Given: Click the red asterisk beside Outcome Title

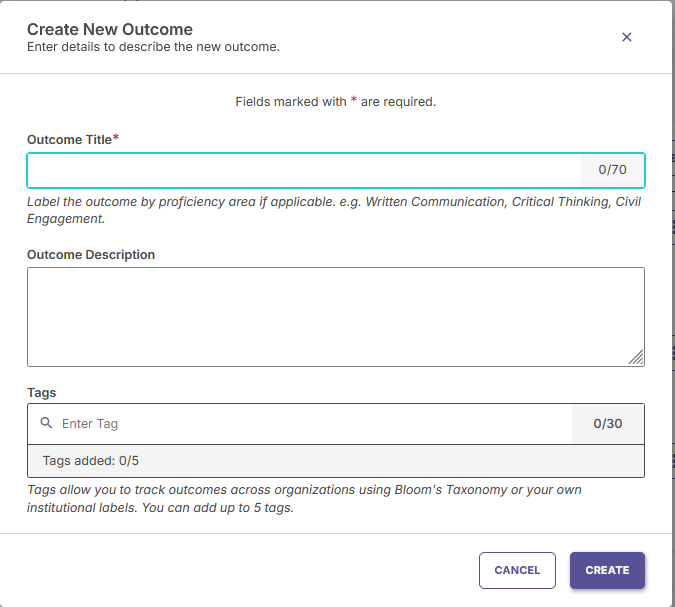Looking at the screenshot, I should [x=116, y=139].
